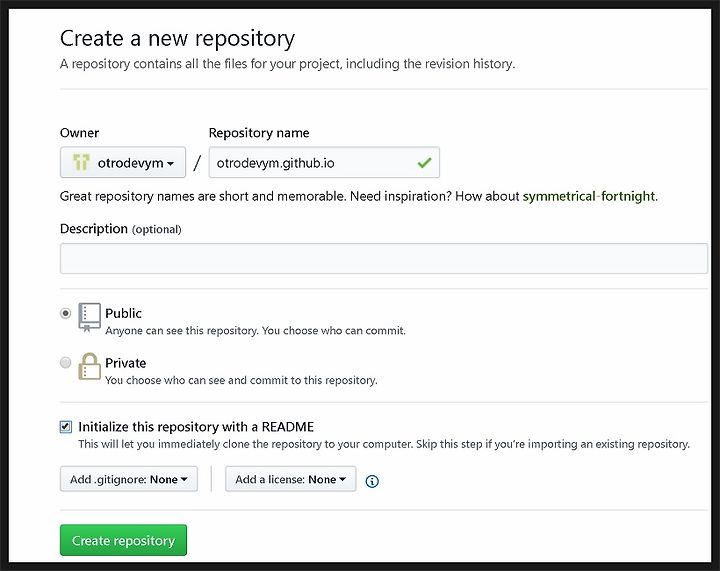Click the 'Initialize this repository with a README' label
Image resolution: width=720 pixels, height=571 pixels.
click(x=196, y=427)
